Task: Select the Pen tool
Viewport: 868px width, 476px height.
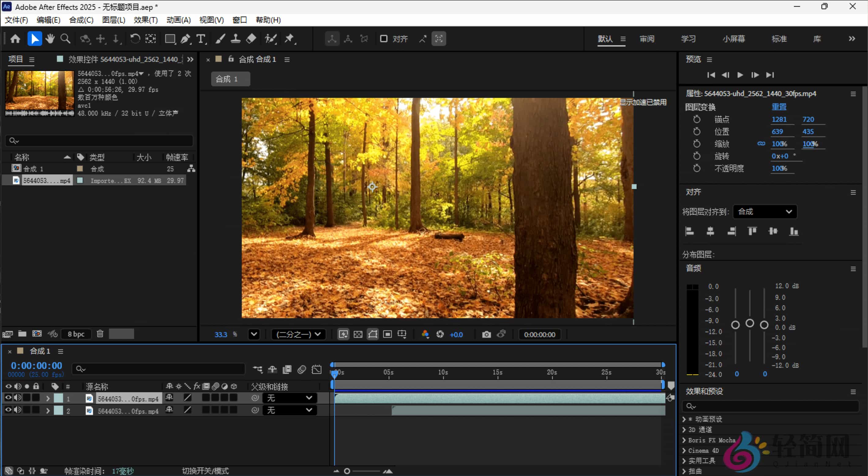Action: click(x=185, y=39)
